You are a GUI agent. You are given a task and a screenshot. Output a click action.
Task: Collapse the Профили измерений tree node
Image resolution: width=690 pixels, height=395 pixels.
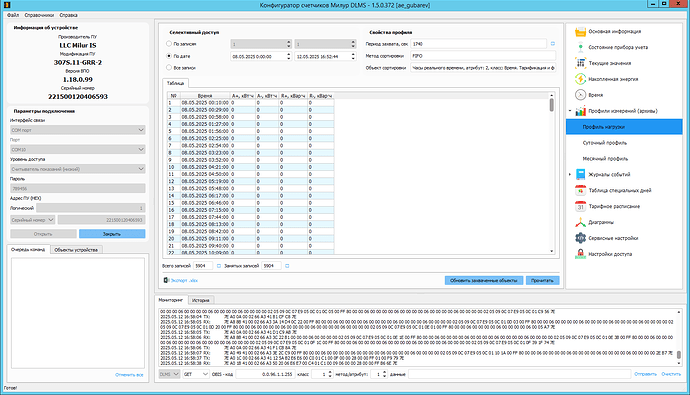(x=570, y=111)
